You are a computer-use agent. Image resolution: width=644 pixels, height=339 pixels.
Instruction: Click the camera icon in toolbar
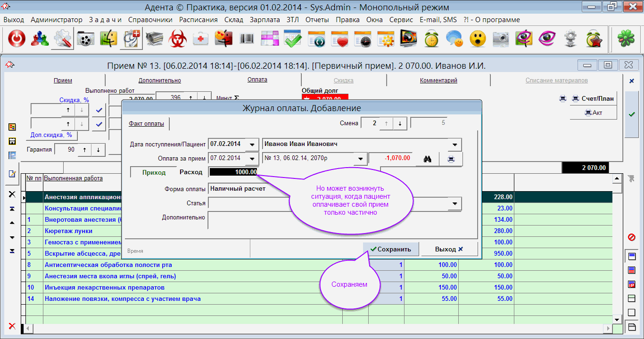(501, 40)
